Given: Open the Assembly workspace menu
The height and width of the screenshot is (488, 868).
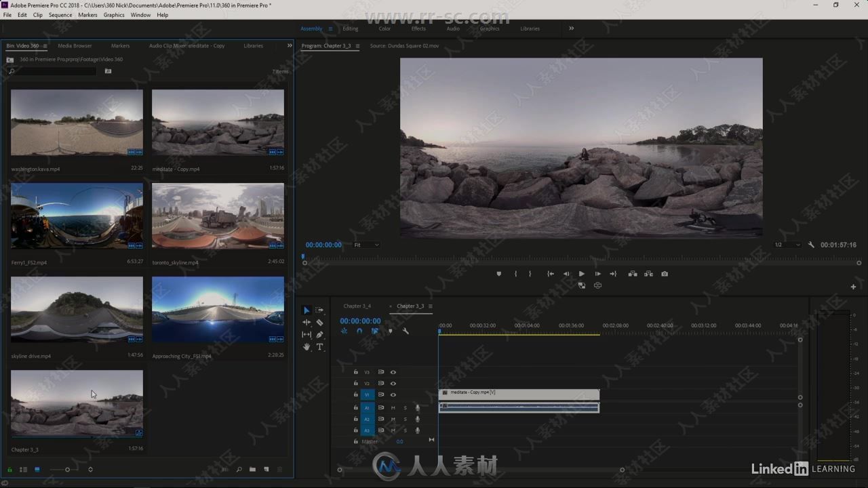Looking at the screenshot, I should [x=330, y=28].
